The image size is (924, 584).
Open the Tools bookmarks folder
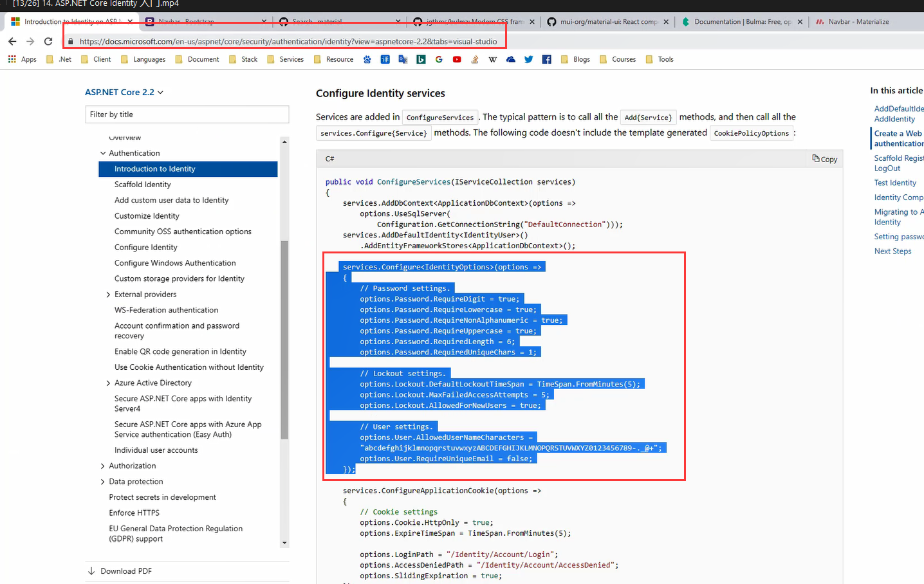coord(660,59)
